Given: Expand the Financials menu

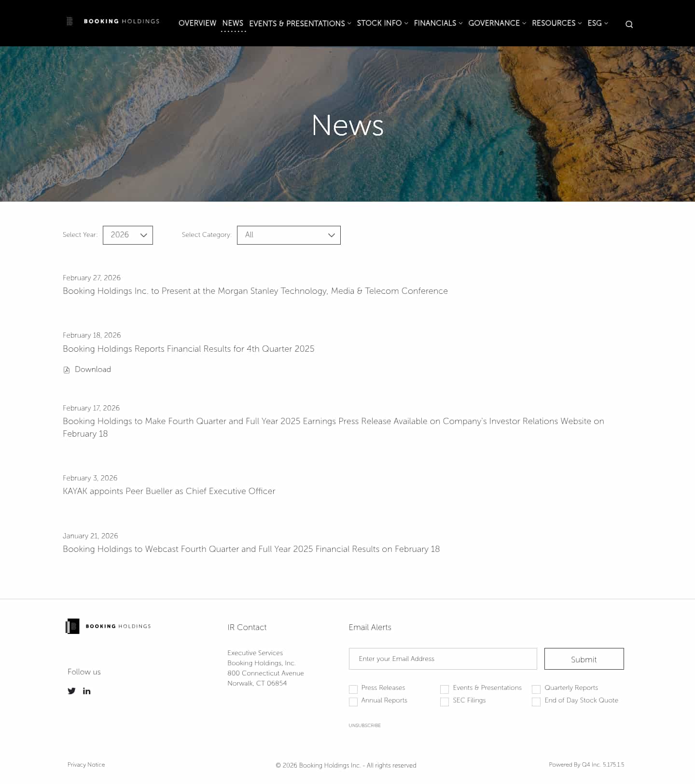Looking at the screenshot, I should pyautogui.click(x=438, y=23).
